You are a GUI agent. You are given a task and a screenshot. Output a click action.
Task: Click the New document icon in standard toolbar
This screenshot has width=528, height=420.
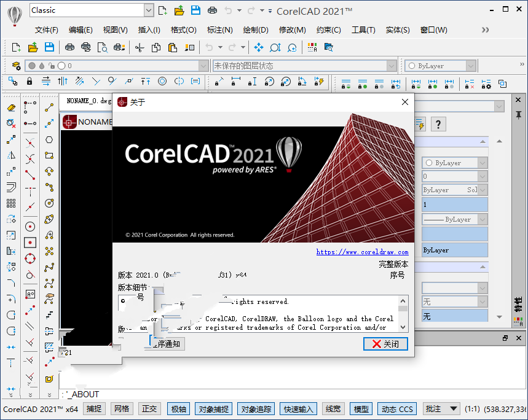point(16,47)
